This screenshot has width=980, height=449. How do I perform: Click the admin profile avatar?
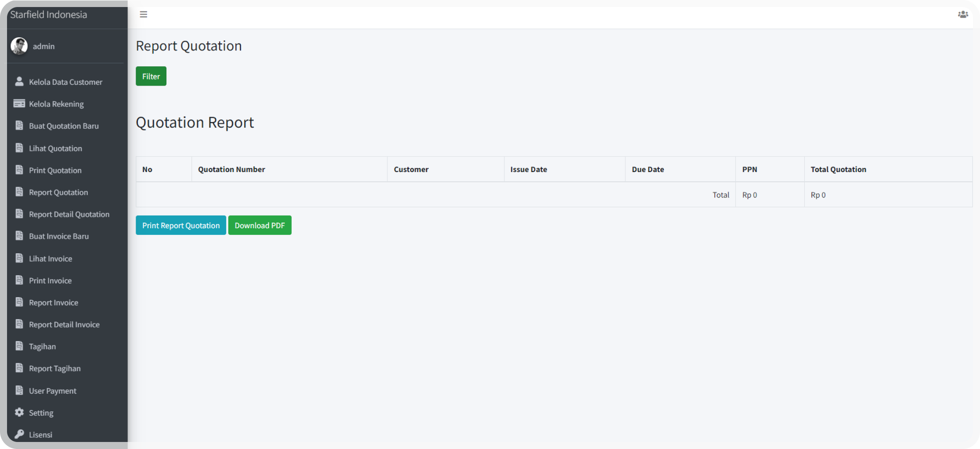click(19, 46)
